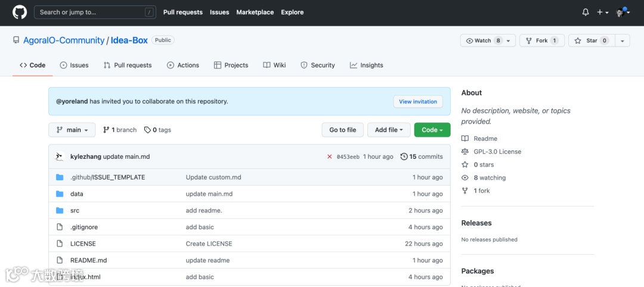Switch to the Projects tab

tap(231, 65)
